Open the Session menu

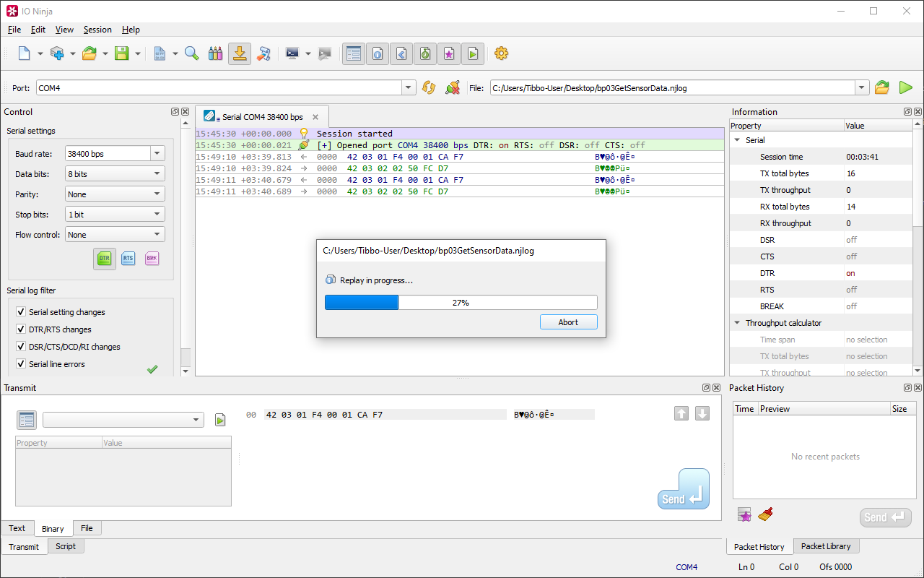[x=97, y=30]
